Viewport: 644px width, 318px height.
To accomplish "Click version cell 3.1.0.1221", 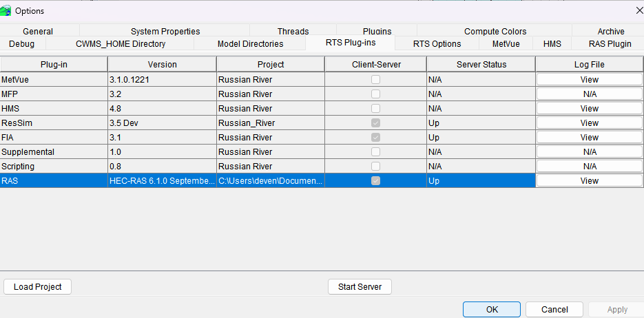I will pyautogui.click(x=163, y=80).
